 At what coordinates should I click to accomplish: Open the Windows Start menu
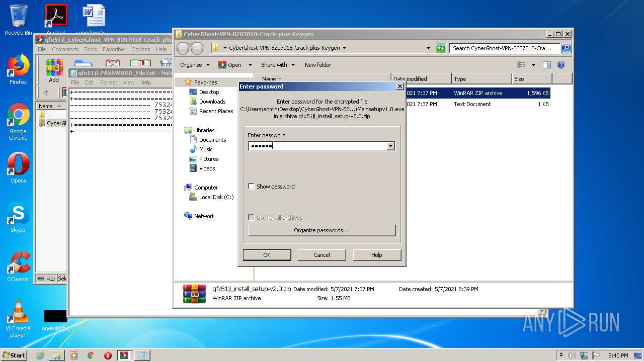(14, 355)
